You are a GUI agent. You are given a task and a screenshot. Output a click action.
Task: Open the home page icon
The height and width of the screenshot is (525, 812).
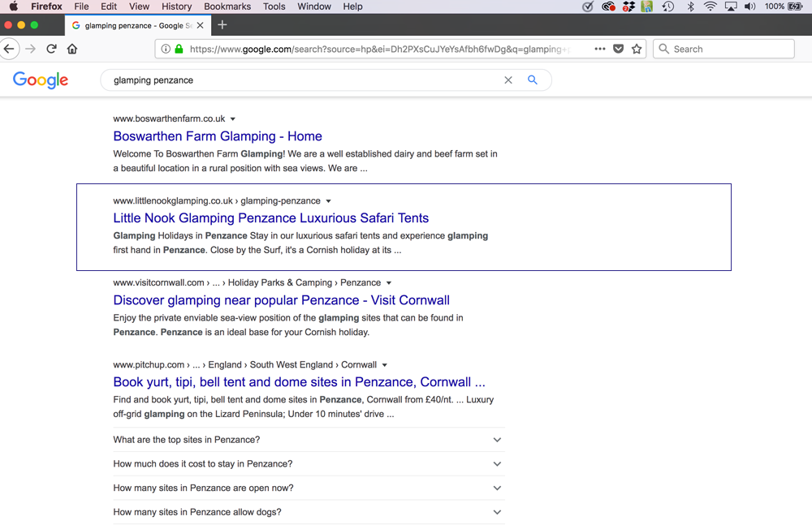72,49
